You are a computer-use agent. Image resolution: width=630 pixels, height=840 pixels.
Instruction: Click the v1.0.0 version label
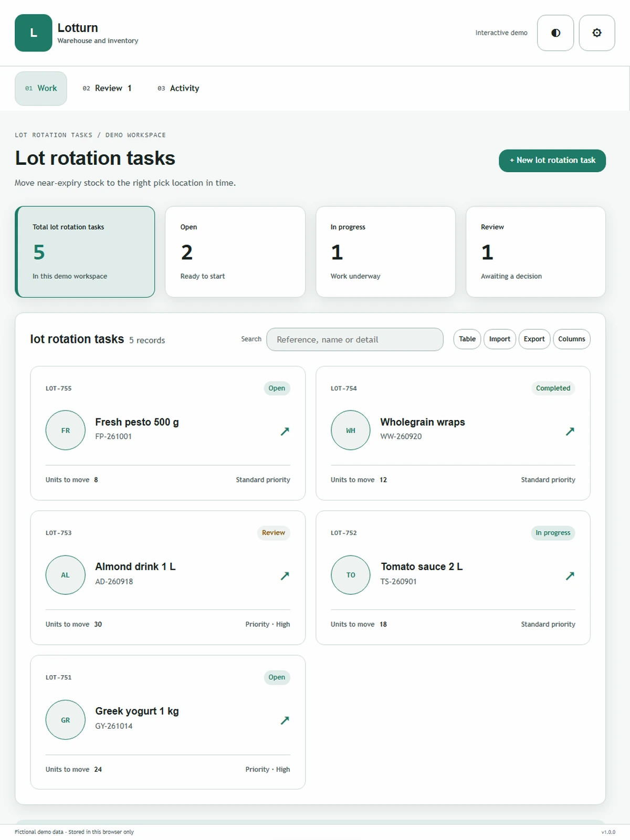pos(608,832)
